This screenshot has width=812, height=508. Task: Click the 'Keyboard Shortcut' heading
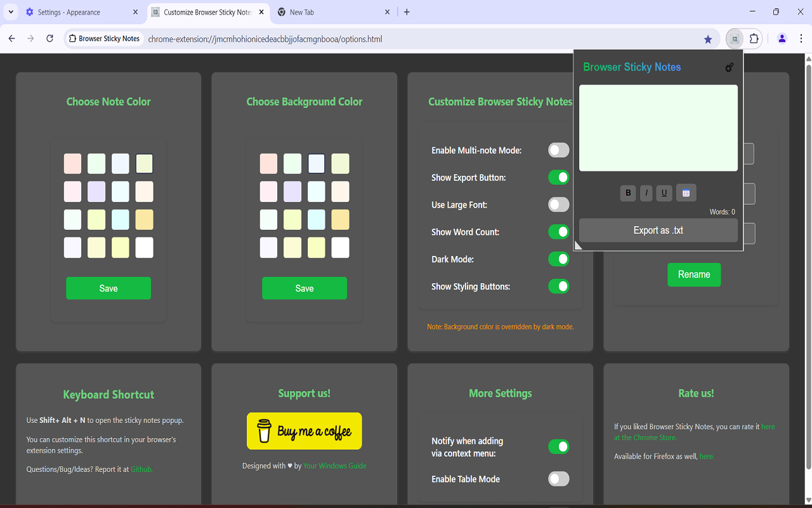coord(108,395)
